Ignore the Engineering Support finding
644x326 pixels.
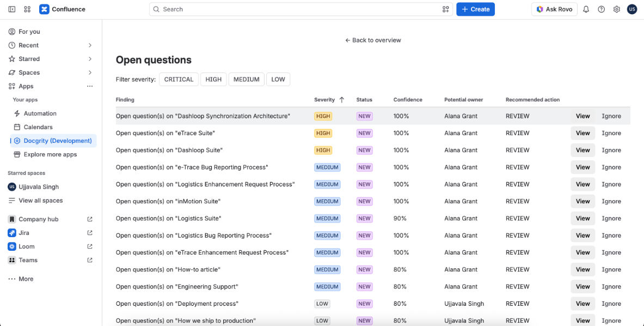(611, 287)
